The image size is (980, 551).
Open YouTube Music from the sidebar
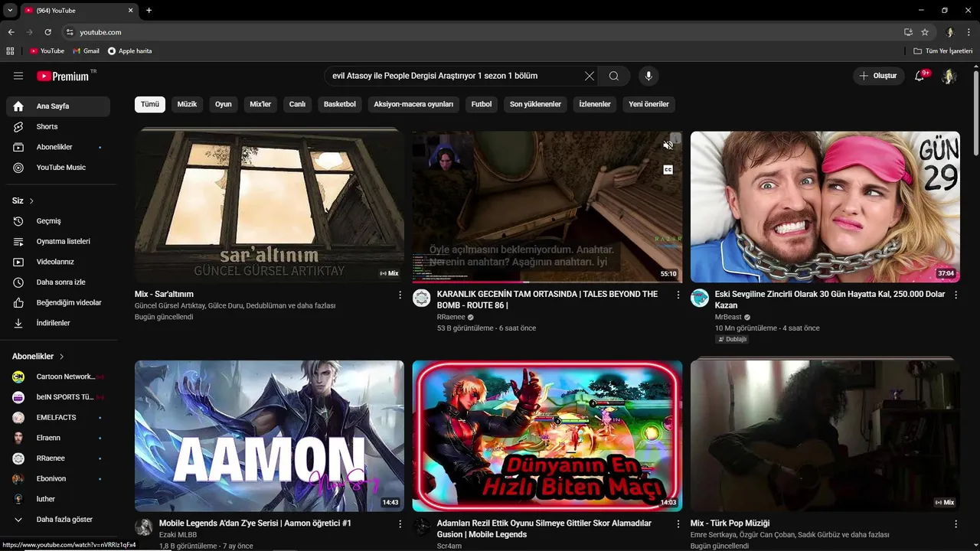(58, 167)
